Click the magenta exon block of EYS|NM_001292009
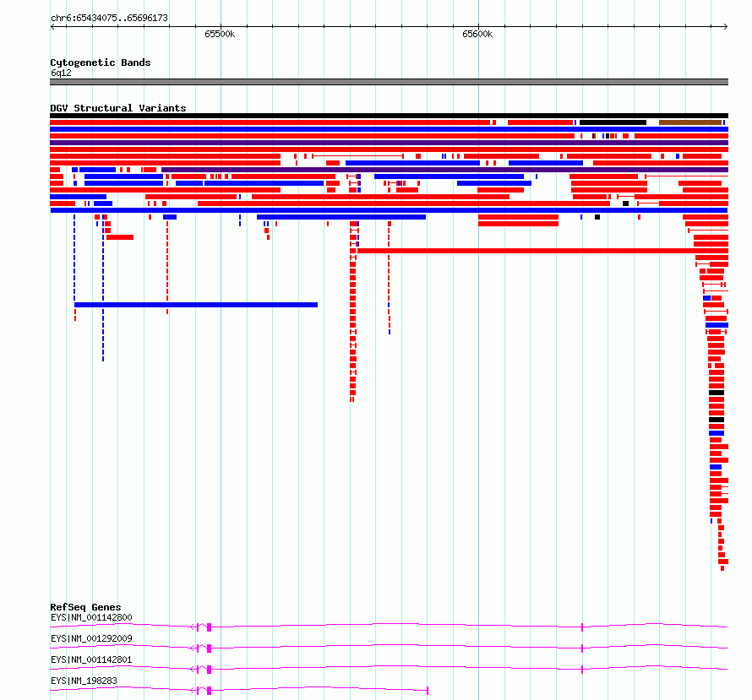 pos(209,648)
